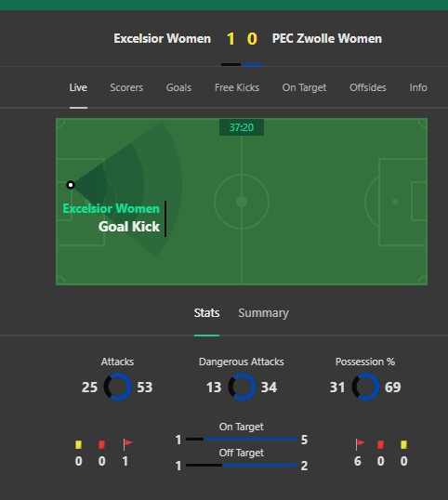Open the Goals tab
This screenshot has width=448, height=500.
coord(178,87)
